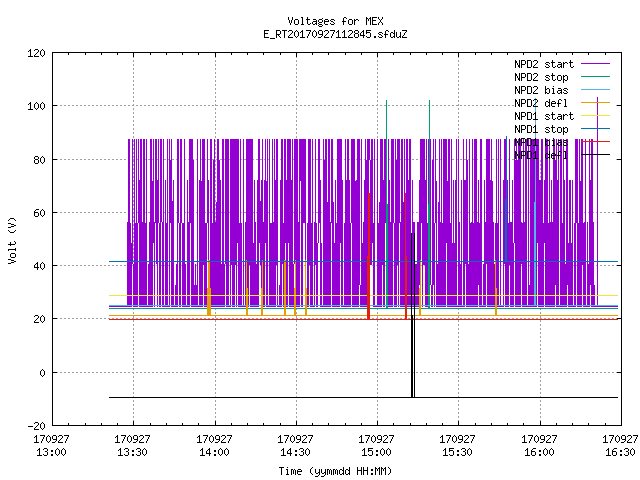Click the y-axis tick value 0
Image resolution: width=640 pixels, height=480 pixels.
click(x=42, y=373)
